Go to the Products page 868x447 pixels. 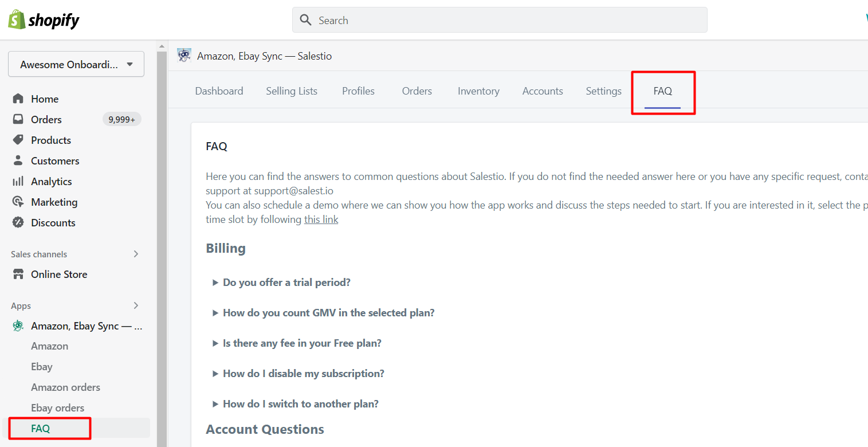[x=50, y=140]
